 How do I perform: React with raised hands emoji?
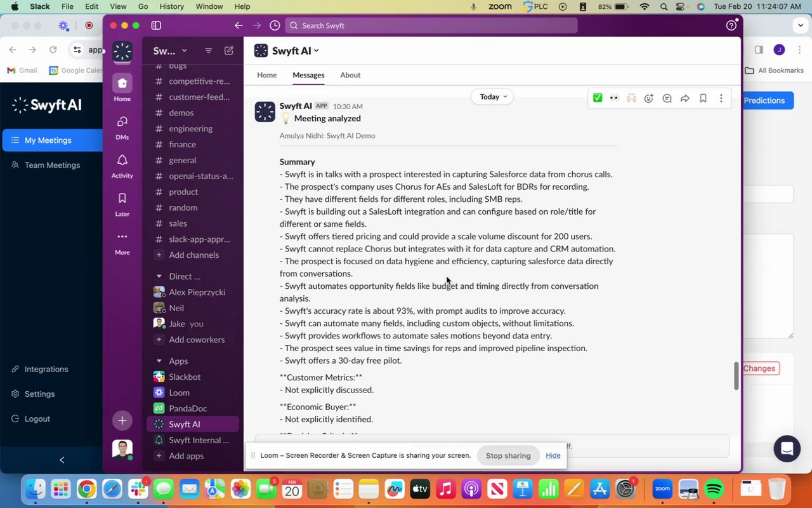tap(631, 98)
